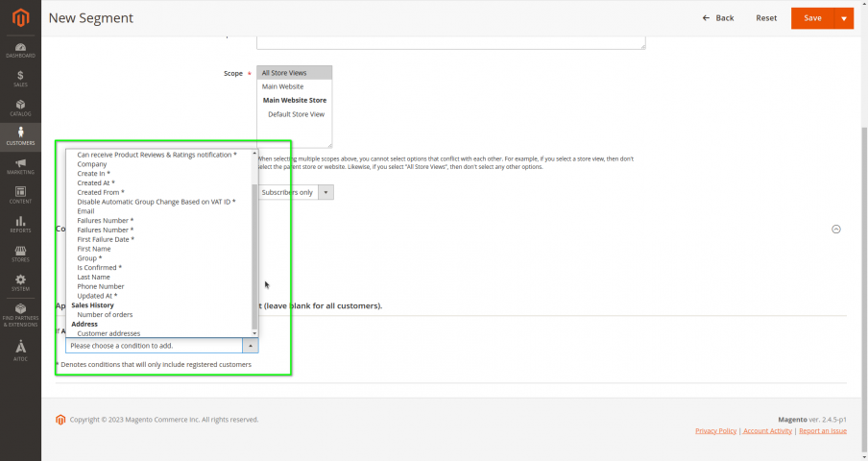Open the Customers sidebar menu
The image size is (868, 461).
click(x=20, y=137)
